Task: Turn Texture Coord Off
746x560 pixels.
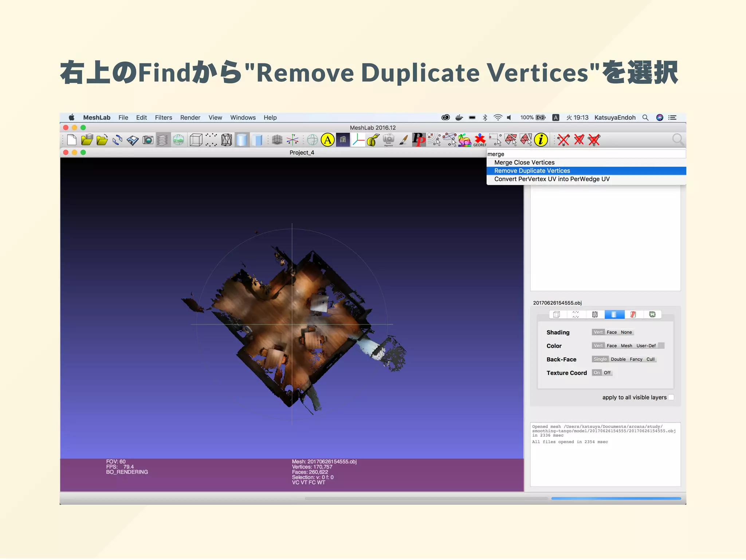Action: click(607, 373)
